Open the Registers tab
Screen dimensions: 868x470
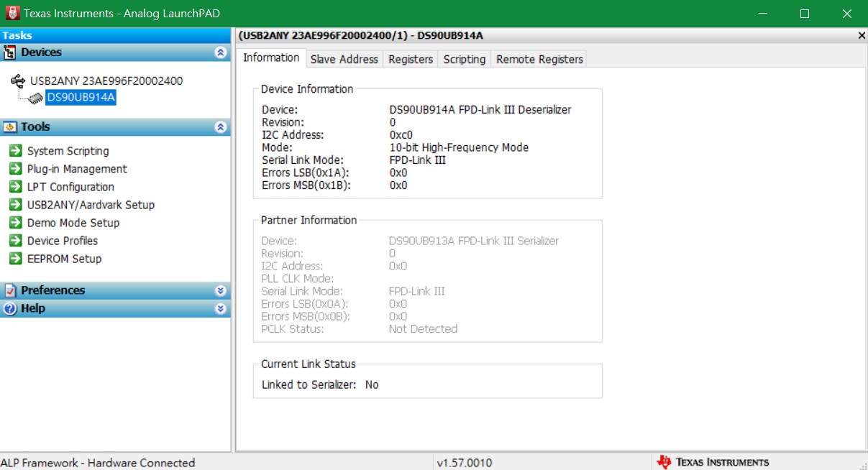(411, 59)
